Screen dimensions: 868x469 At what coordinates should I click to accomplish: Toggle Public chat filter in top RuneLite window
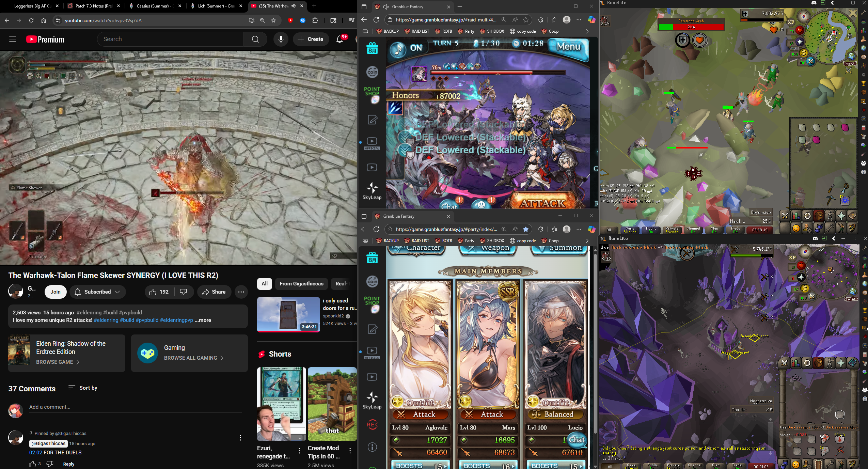coord(651,230)
